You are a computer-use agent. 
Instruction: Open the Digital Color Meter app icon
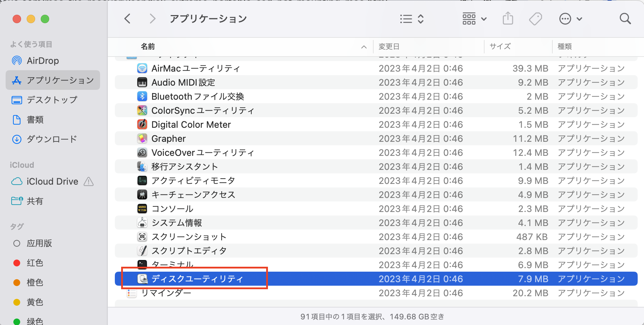coord(142,124)
